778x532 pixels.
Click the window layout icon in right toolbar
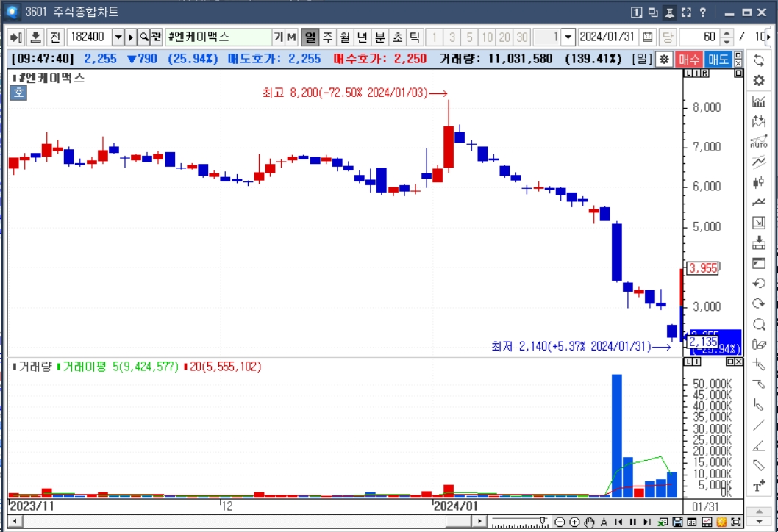(x=759, y=263)
